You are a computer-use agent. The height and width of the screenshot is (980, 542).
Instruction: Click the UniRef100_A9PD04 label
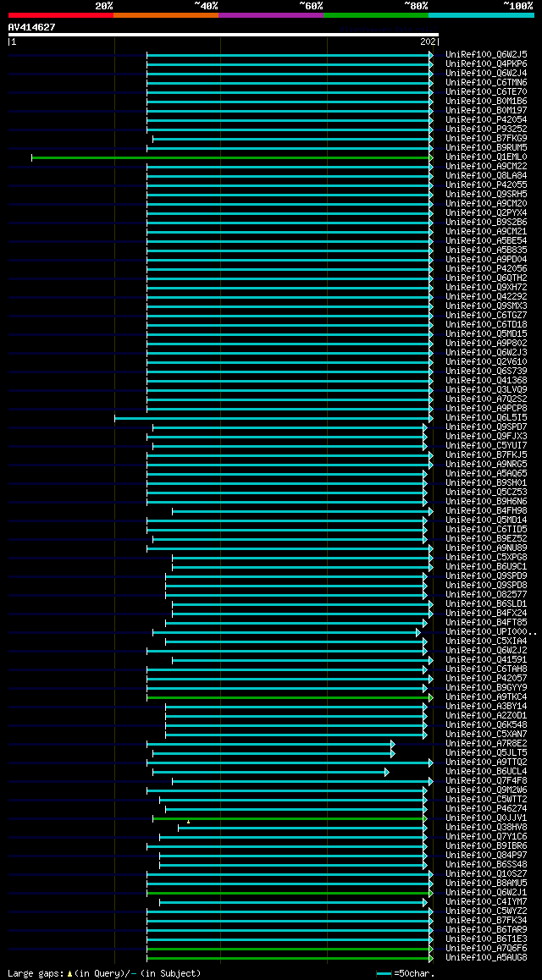click(x=486, y=260)
